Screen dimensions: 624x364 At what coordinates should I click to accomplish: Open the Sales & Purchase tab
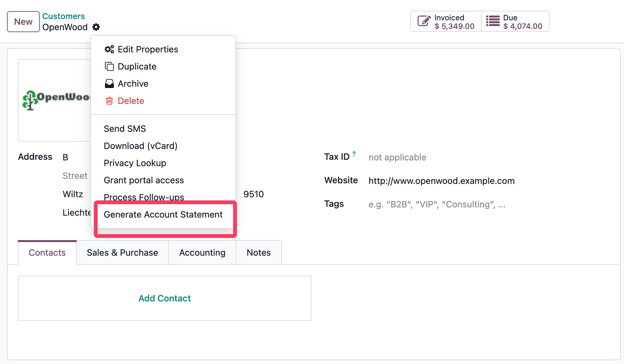(x=122, y=253)
